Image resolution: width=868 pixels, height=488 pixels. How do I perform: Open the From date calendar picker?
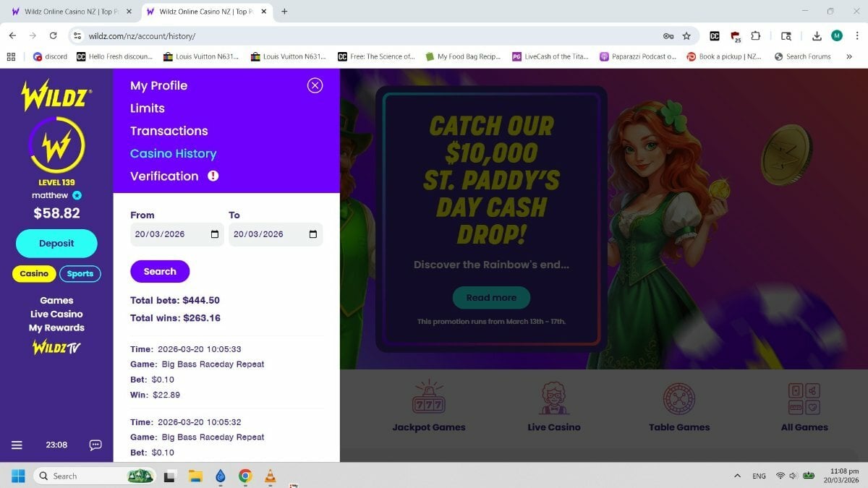point(215,234)
